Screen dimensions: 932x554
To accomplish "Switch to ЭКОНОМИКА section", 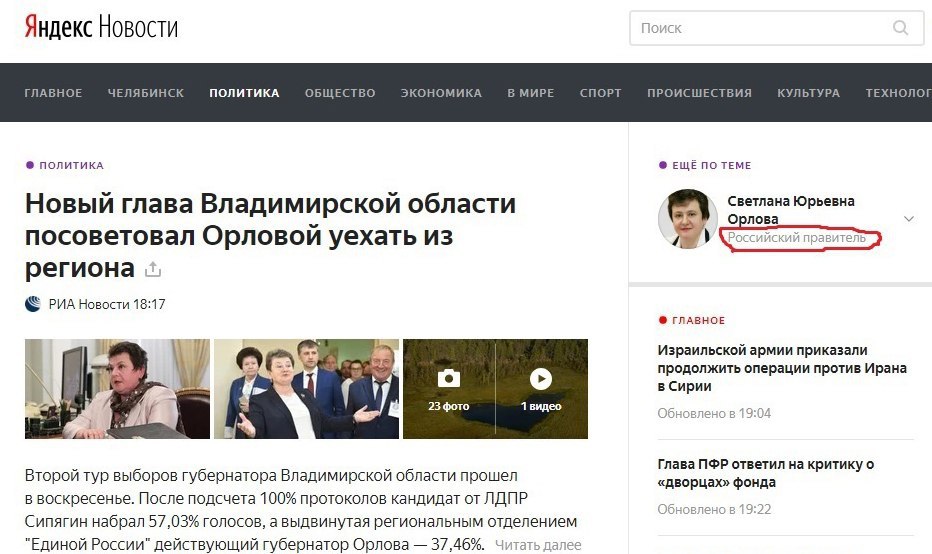I will [441, 93].
